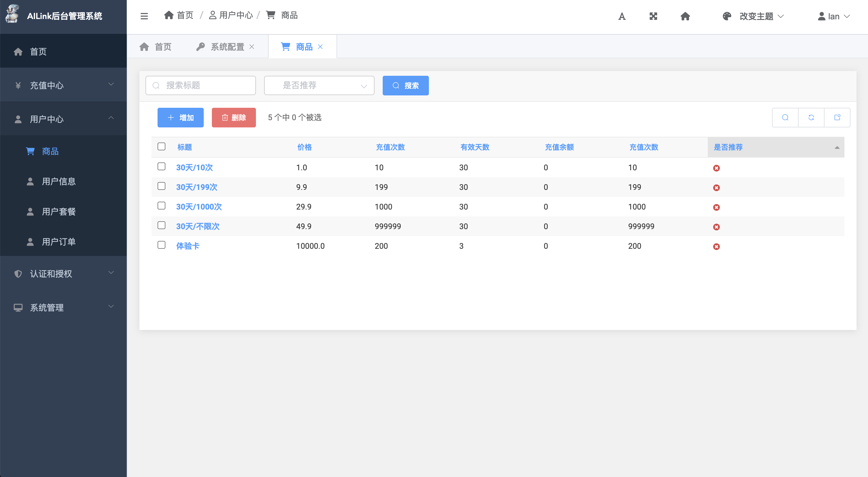Expand the 认证和授权 sidebar menu
868x477 pixels.
tap(63, 274)
